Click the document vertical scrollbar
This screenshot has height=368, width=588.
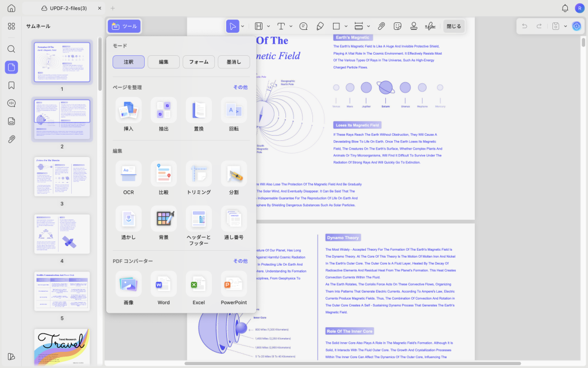[x=583, y=41]
